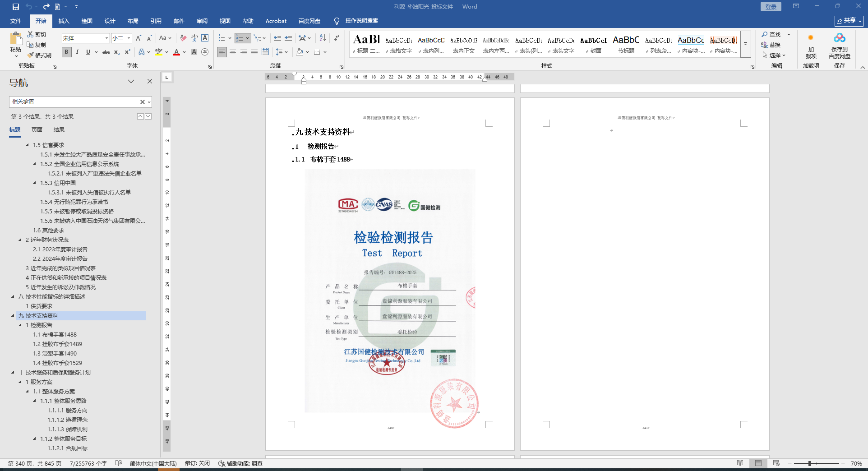Click the Redo arrow in the title bar
This screenshot has height=471, width=868.
(x=46, y=7)
